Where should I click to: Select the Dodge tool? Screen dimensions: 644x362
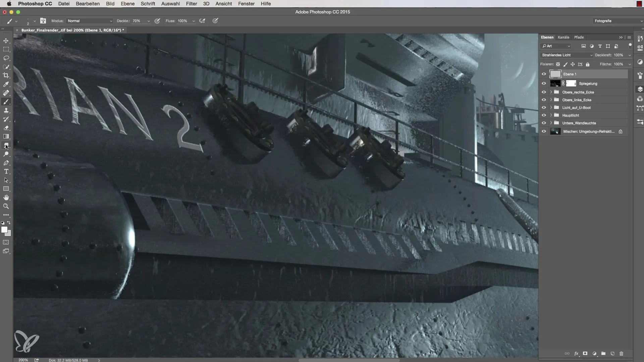6,154
